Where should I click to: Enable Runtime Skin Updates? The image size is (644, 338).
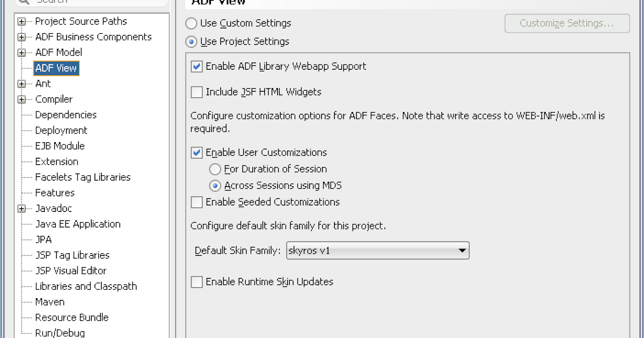196,282
